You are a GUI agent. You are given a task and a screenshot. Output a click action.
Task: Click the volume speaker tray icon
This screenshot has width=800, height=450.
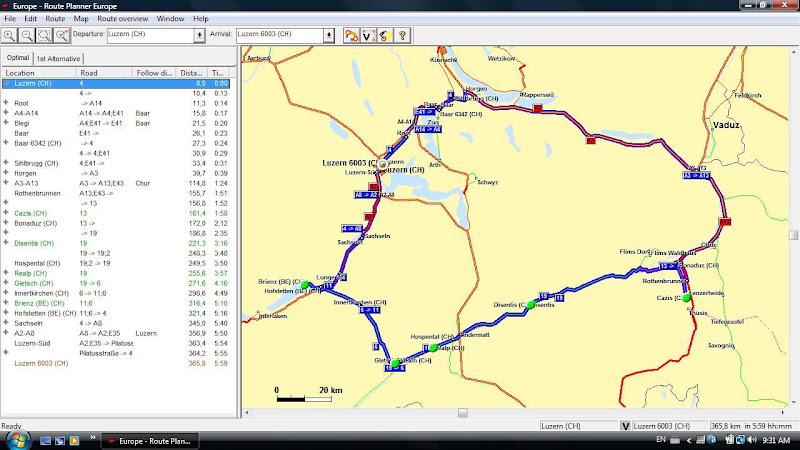tap(752, 440)
